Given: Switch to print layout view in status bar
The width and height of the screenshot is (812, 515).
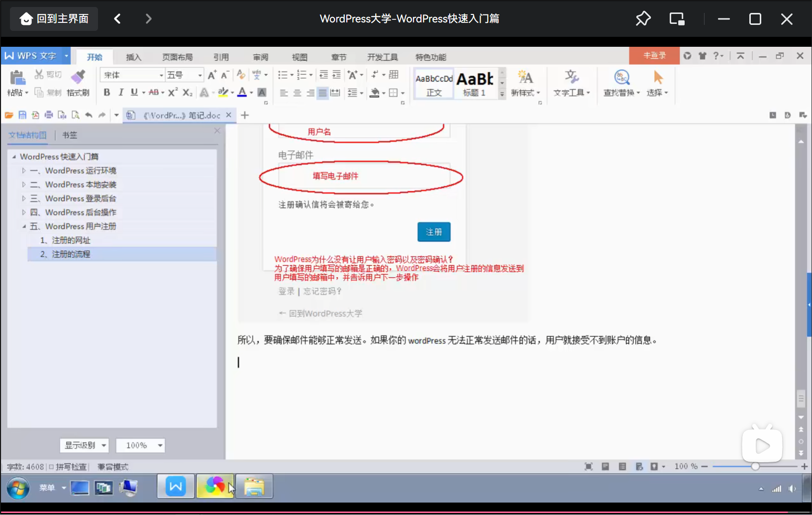Looking at the screenshot, I should coord(606,467).
